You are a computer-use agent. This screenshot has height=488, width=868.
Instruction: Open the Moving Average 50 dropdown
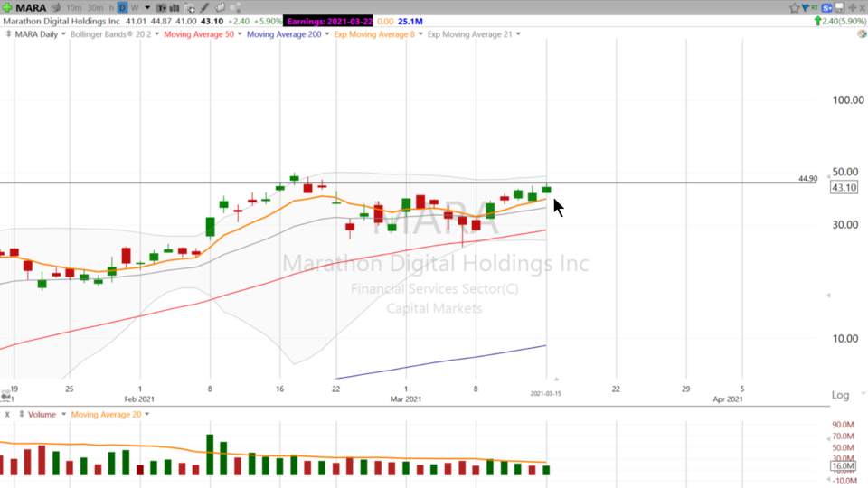(240, 34)
